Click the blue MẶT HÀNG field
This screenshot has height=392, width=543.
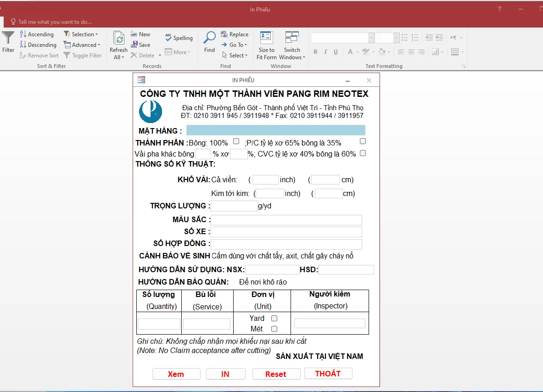[275, 130]
